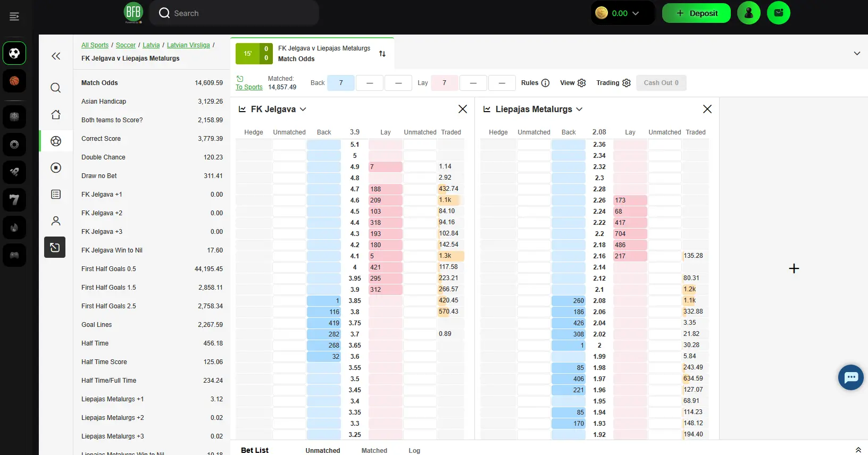The image size is (868, 455).
Task: Open the casino chip icon in sidebar
Action: click(x=14, y=145)
